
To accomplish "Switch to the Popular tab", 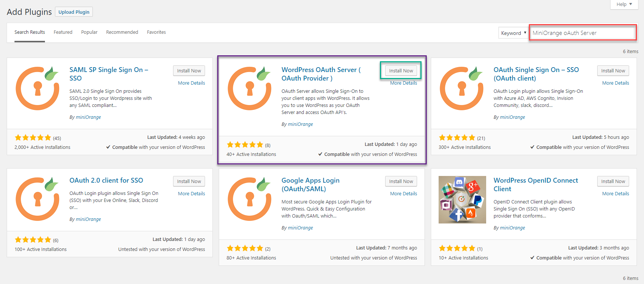I will tap(90, 32).
